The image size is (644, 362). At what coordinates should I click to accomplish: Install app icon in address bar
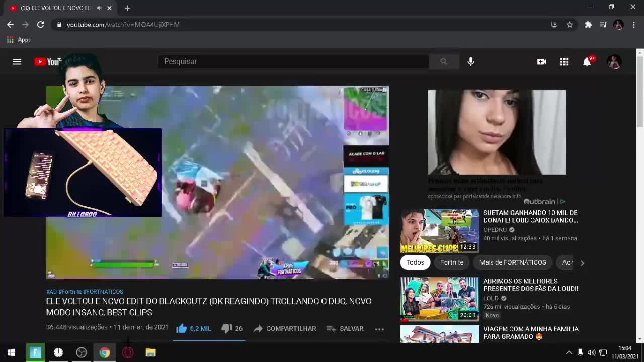554,24
